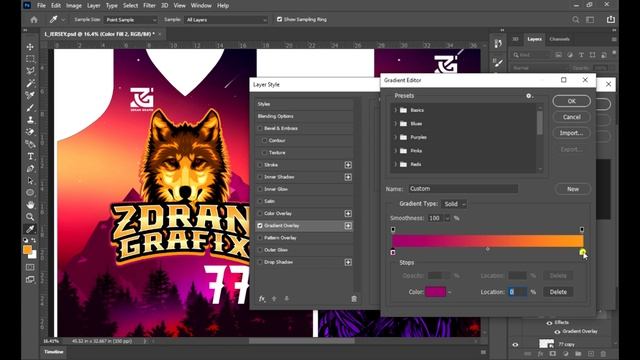Screen dimensions: 640x360
Task: Select the Move tool
Action: click(x=30, y=47)
